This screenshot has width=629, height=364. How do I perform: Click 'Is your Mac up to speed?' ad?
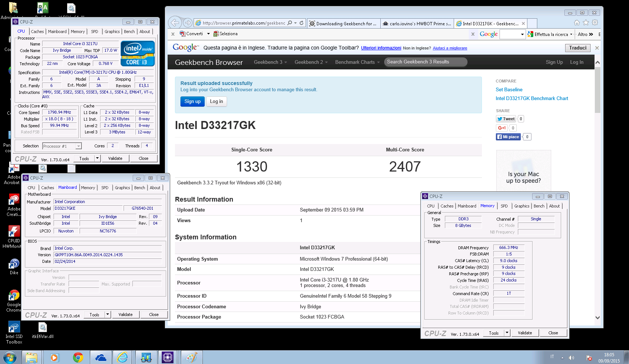click(x=523, y=171)
